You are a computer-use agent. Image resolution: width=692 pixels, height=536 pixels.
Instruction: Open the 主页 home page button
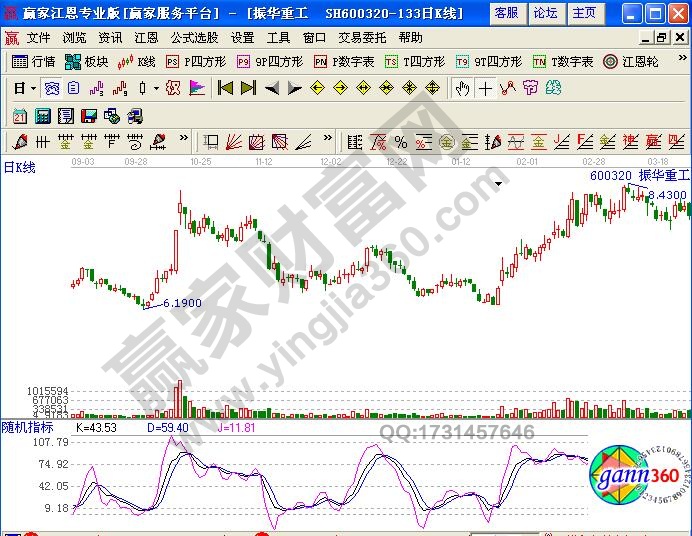584,13
